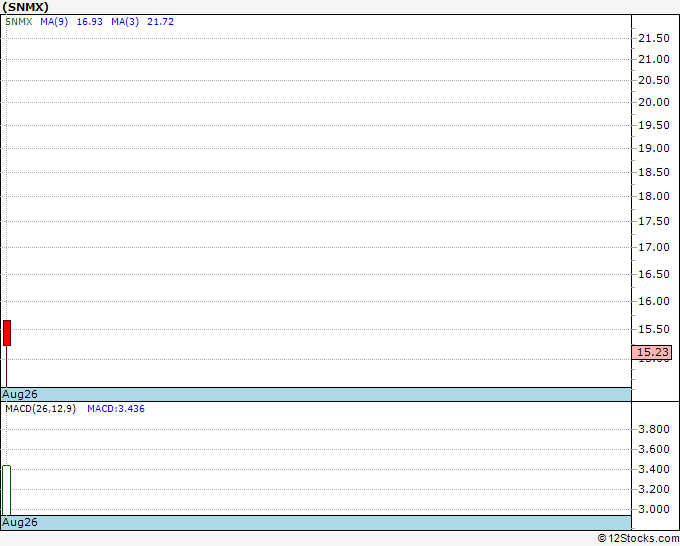This screenshot has height=546, width=680.
Task: Click the 18.50 price axis label
Action: point(654,172)
